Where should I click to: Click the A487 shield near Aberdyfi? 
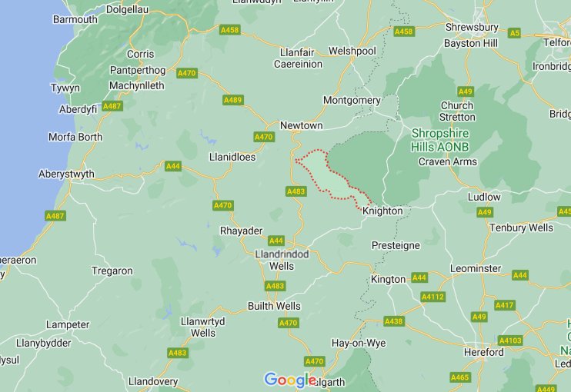tap(112, 106)
